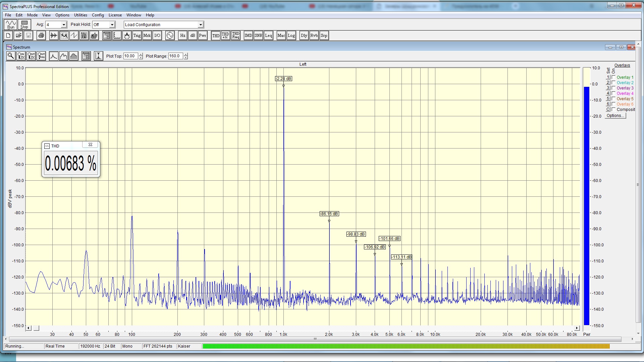Expand the Load Configuration combo box
This screenshot has width=644, height=362.
[x=201, y=25]
